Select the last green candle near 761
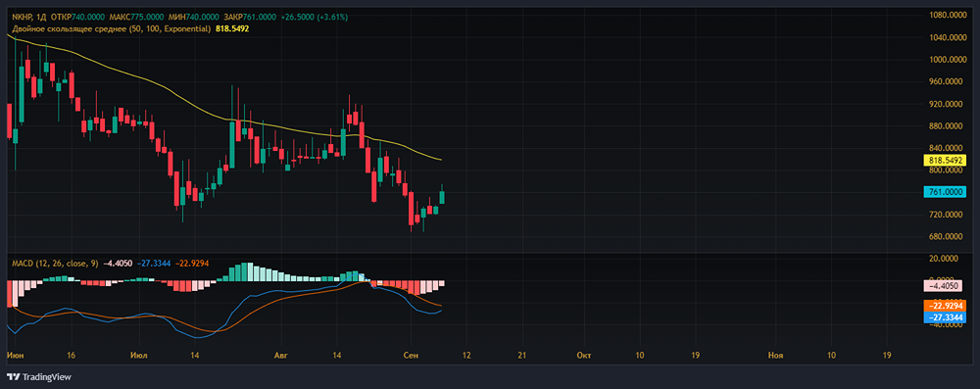Viewport: 980px width, 389px height. pyautogui.click(x=443, y=197)
